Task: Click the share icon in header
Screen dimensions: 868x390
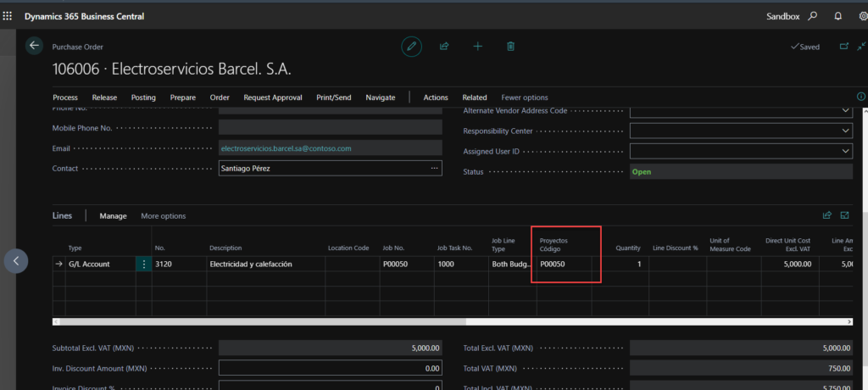Action: tap(444, 47)
